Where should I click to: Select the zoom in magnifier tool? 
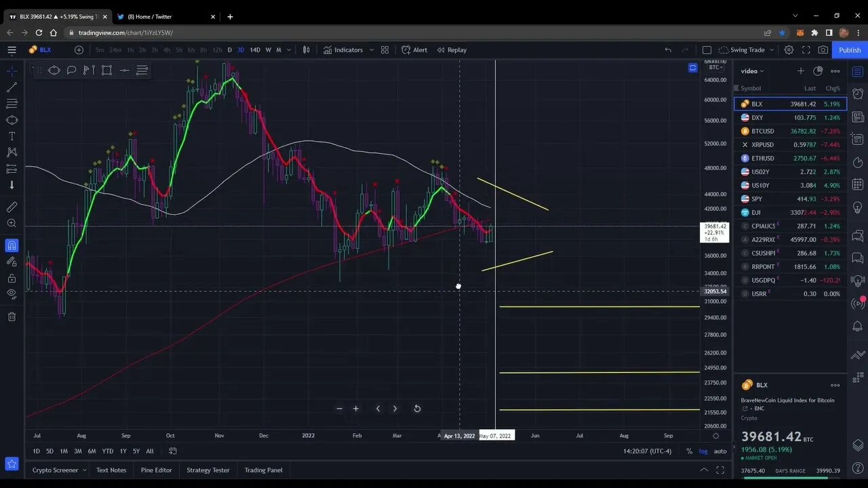(x=12, y=223)
